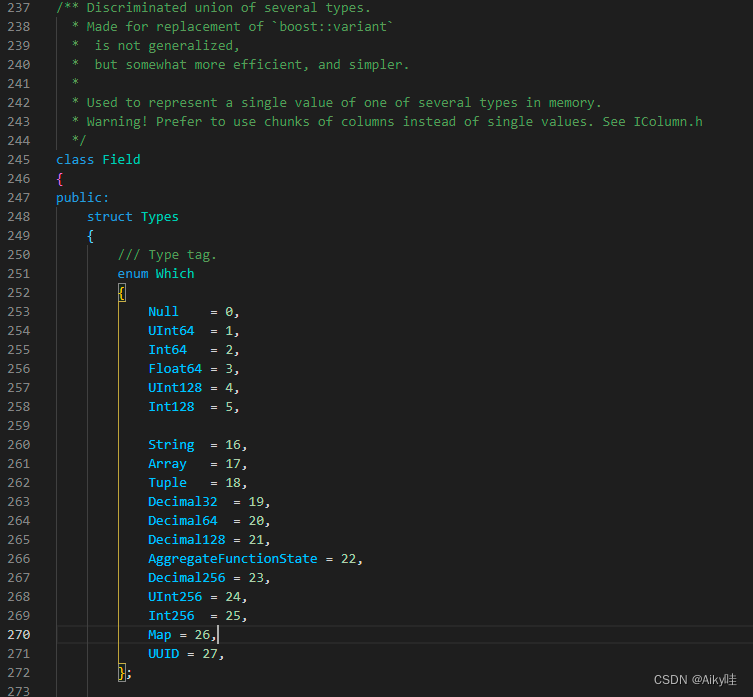The image size is (753, 697).
Task: Click the Decimal64 enum member
Action: [x=183, y=521]
